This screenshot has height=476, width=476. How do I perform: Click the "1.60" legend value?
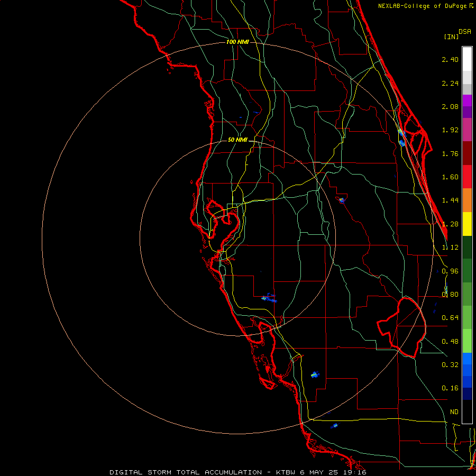point(450,177)
